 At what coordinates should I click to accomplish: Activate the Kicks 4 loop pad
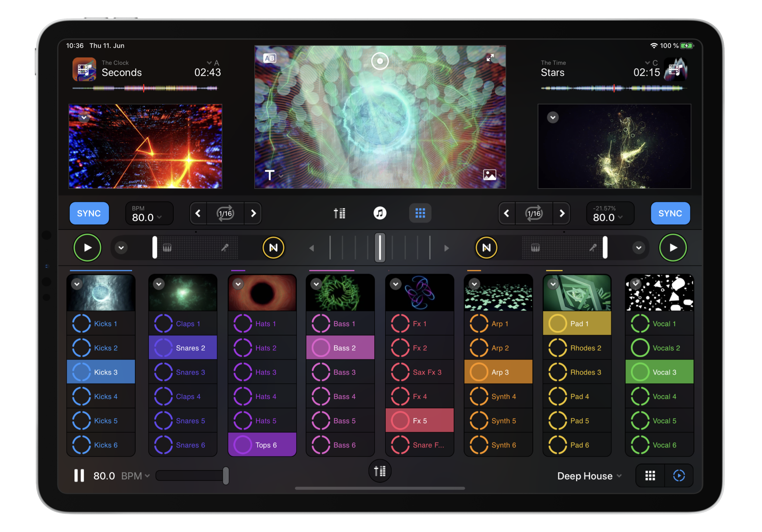coord(101,396)
